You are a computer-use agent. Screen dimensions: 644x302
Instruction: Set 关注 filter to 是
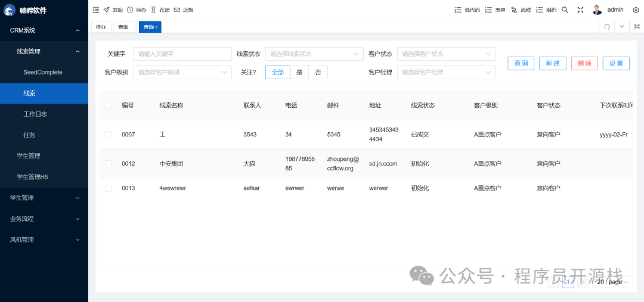click(x=299, y=72)
